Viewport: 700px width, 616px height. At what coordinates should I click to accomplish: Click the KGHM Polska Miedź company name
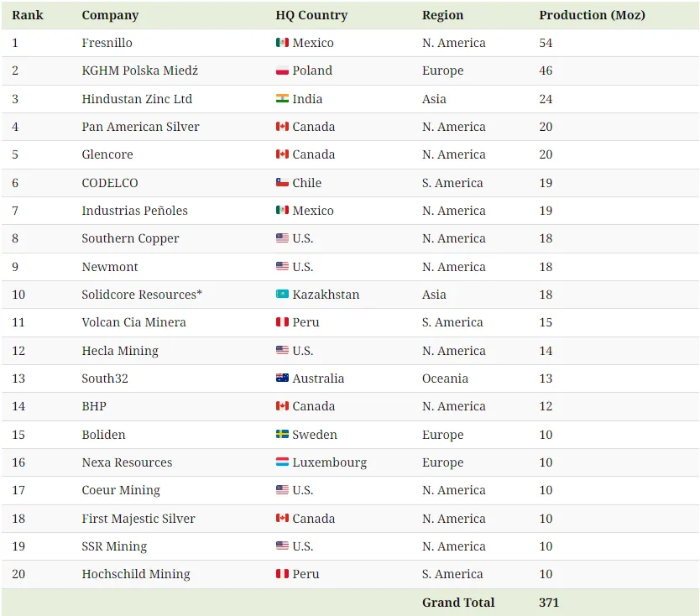coord(140,70)
